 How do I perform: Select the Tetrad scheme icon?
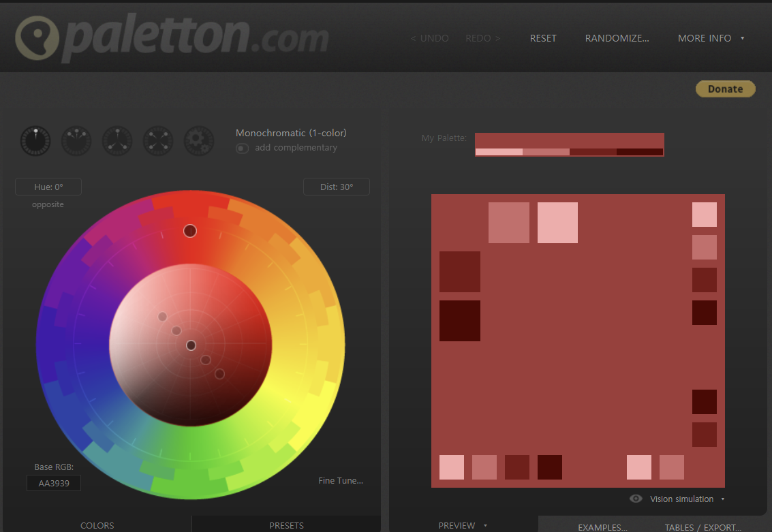pyautogui.click(x=157, y=141)
